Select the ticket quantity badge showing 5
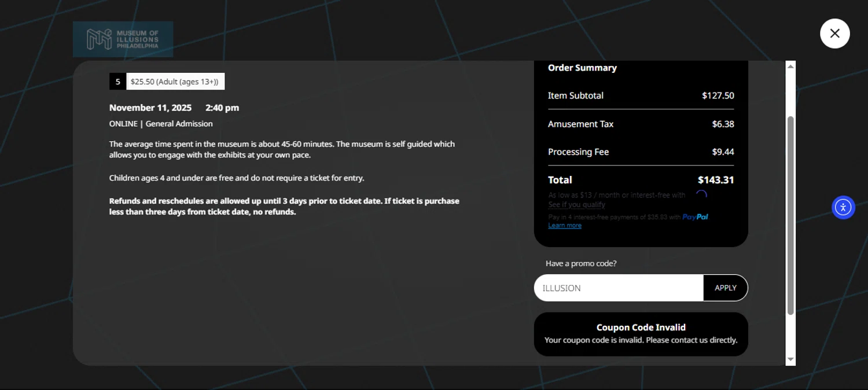The width and height of the screenshot is (868, 390). click(117, 82)
